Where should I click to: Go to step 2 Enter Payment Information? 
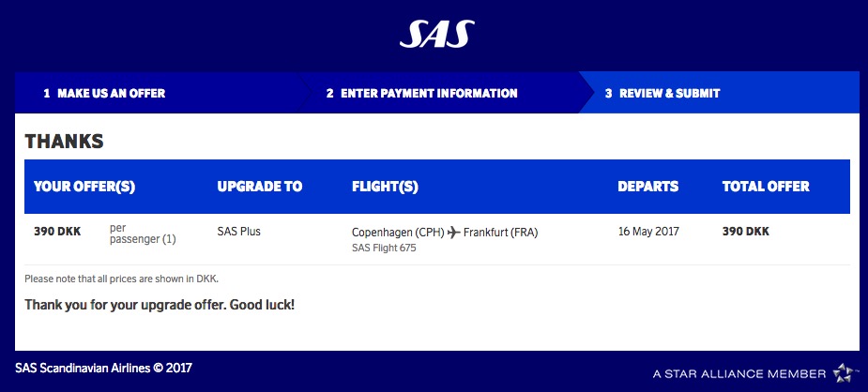point(422,93)
